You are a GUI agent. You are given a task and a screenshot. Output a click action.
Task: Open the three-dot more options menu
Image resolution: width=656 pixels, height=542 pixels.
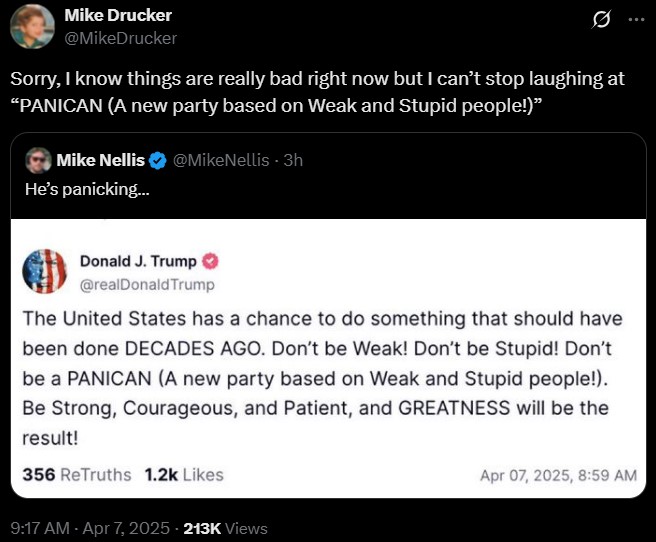point(636,19)
